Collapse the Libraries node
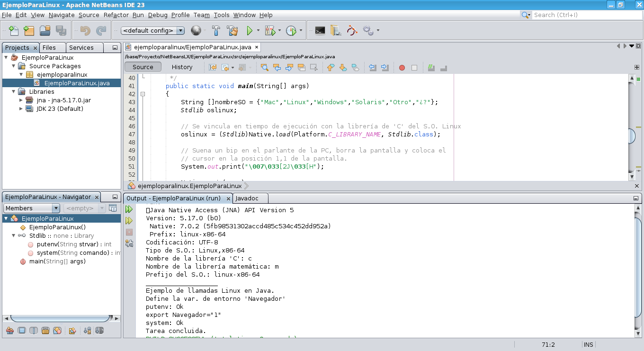This screenshot has width=644, height=351. click(13, 92)
